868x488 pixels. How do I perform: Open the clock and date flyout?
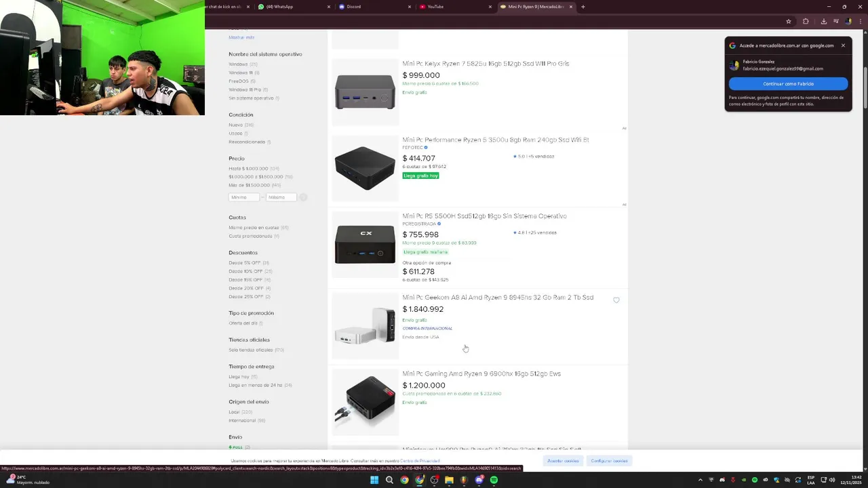tap(850, 480)
